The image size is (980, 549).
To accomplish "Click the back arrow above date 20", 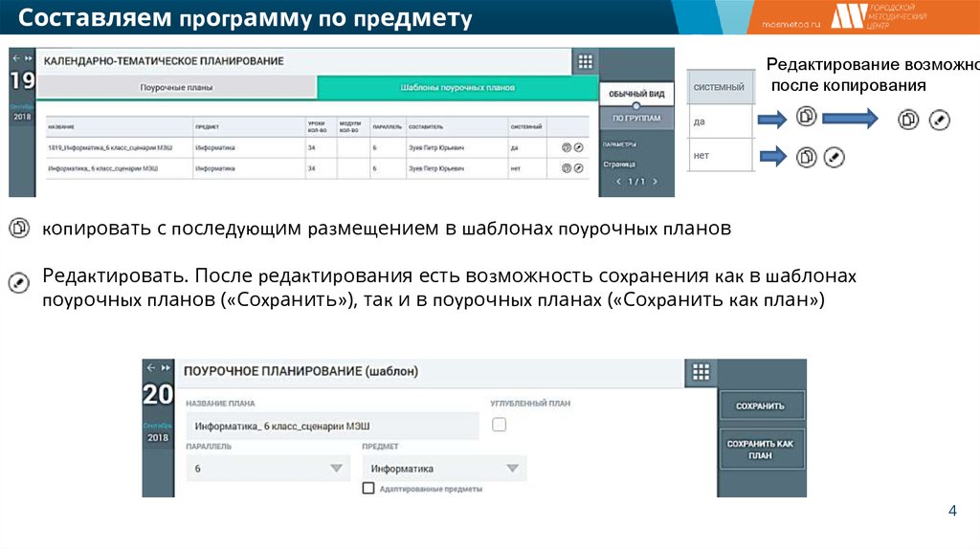I will pos(150,367).
